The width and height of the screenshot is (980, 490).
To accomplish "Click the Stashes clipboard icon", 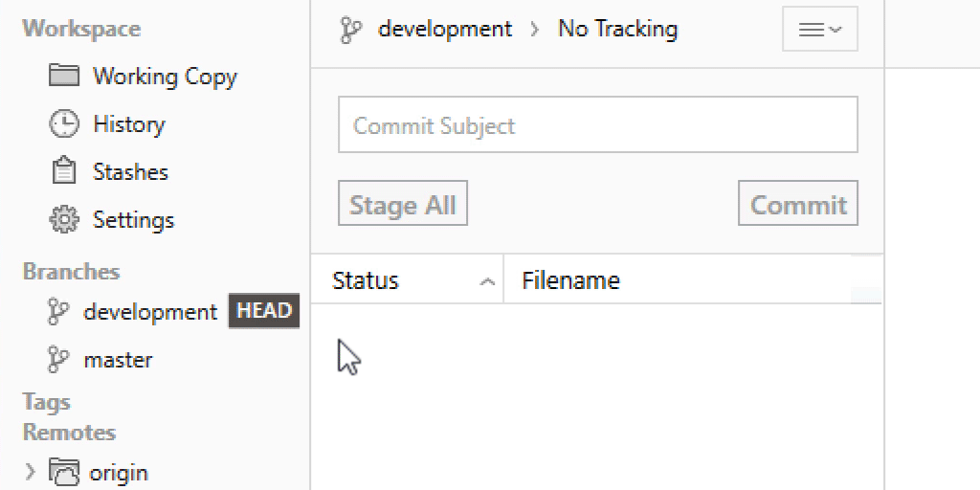I will pos(64,171).
